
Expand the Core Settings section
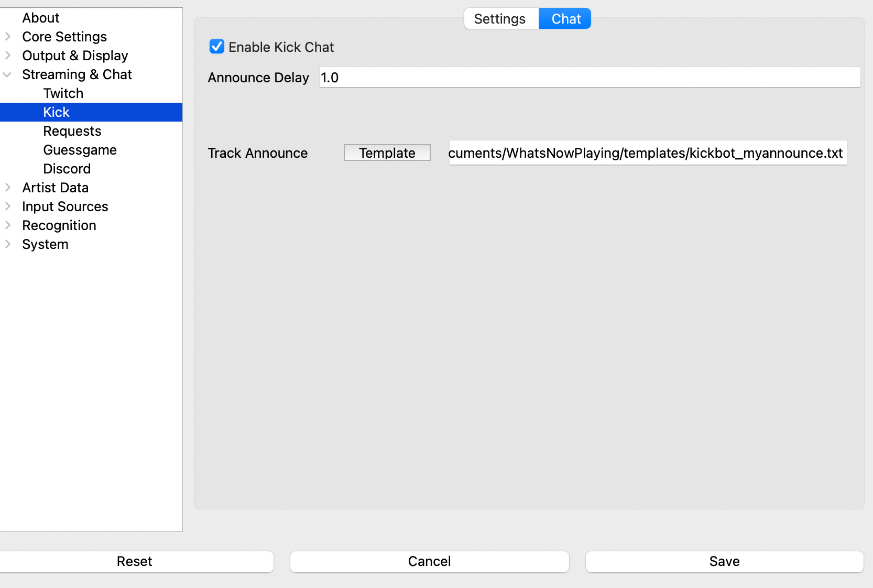coord(8,36)
